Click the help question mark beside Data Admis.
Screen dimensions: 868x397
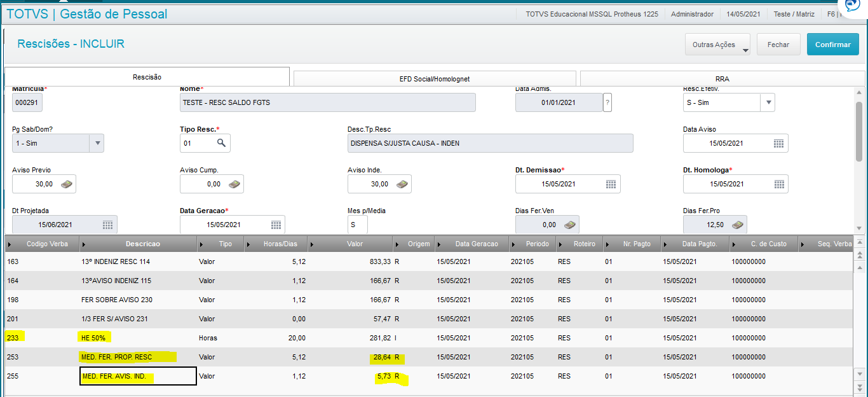click(607, 102)
